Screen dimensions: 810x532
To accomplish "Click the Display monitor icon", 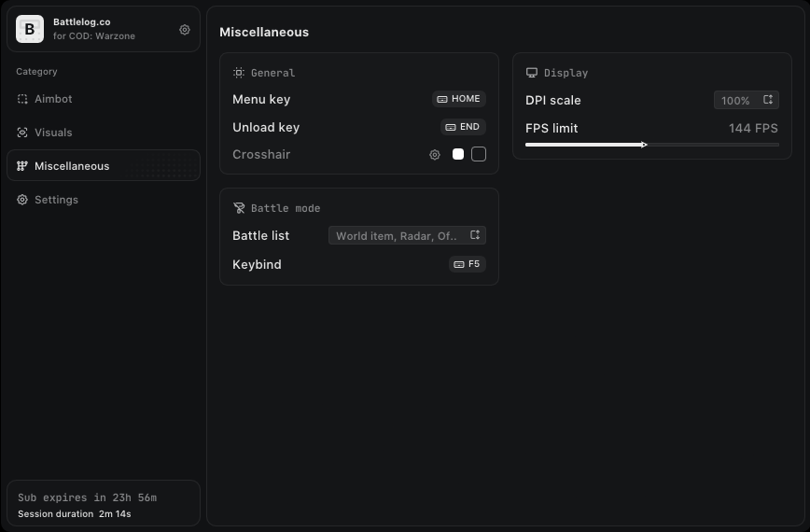I will pyautogui.click(x=532, y=72).
